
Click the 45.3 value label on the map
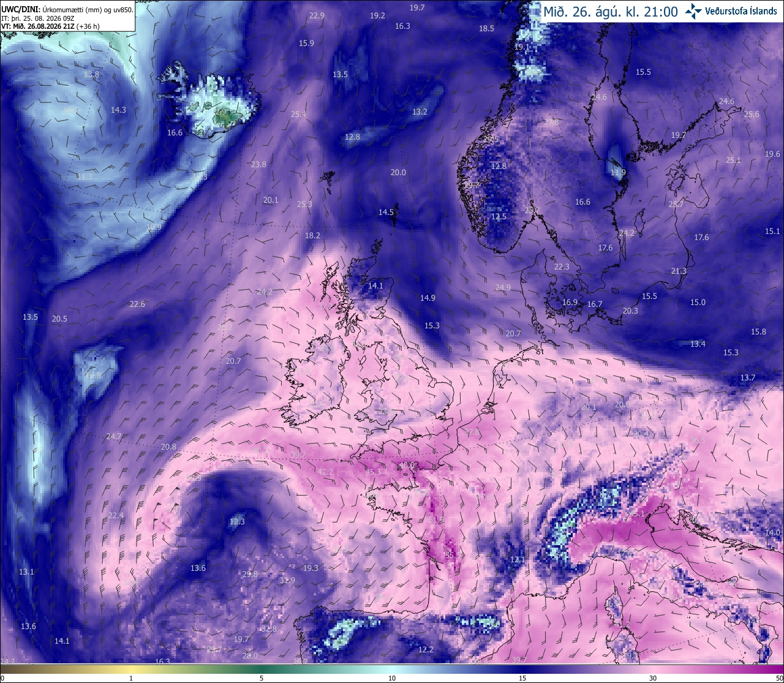click(x=373, y=472)
